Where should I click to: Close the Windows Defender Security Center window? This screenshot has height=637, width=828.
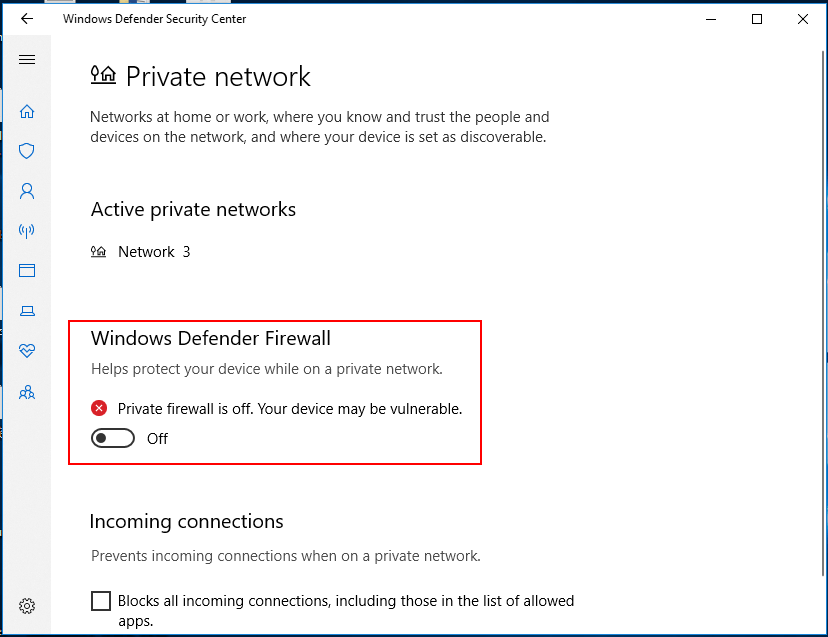click(x=803, y=19)
